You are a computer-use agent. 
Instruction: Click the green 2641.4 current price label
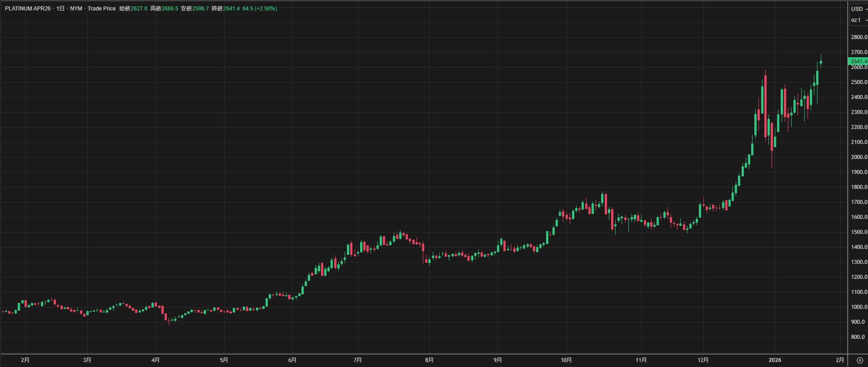858,61
